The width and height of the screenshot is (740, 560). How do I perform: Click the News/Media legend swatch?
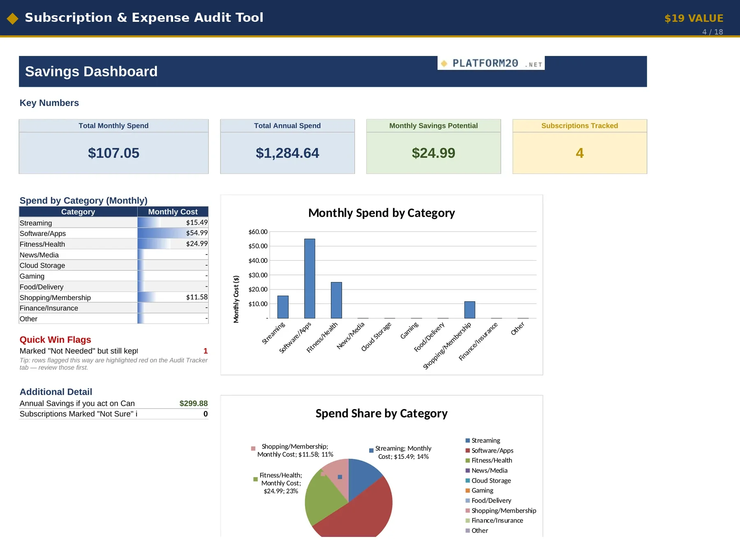(467, 470)
